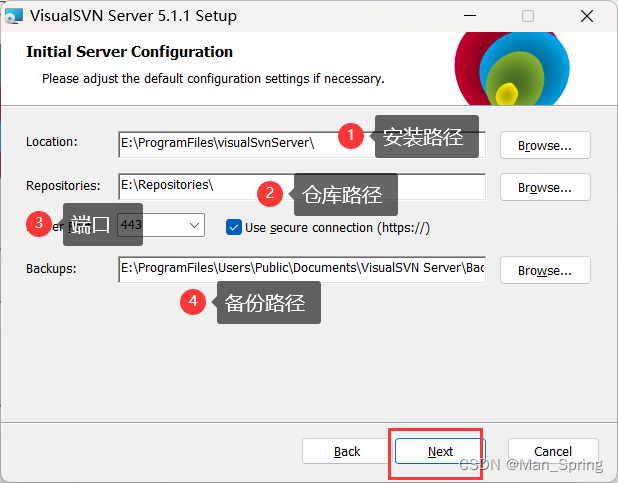The height and width of the screenshot is (483, 618).
Task: Browse for the Location install path
Action: (545, 145)
